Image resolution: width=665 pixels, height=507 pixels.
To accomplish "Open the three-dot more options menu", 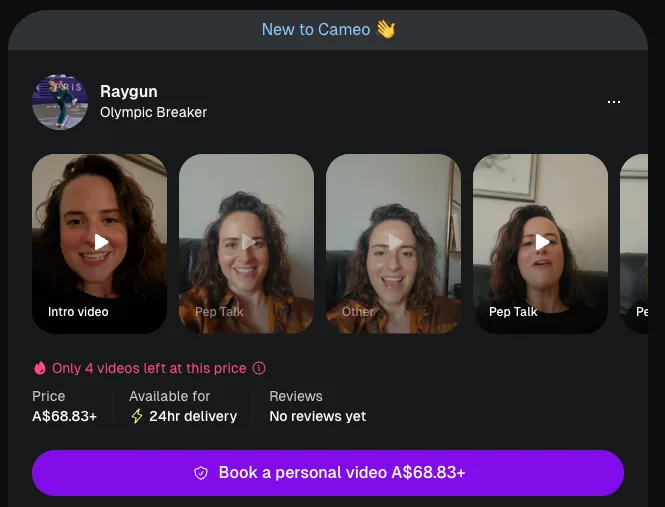I will (614, 102).
